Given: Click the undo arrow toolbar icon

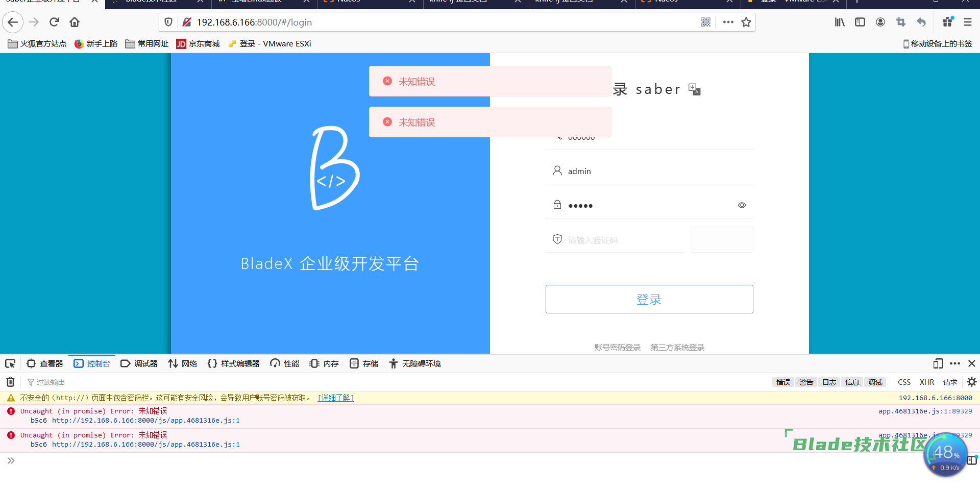Looking at the screenshot, I should click(921, 22).
